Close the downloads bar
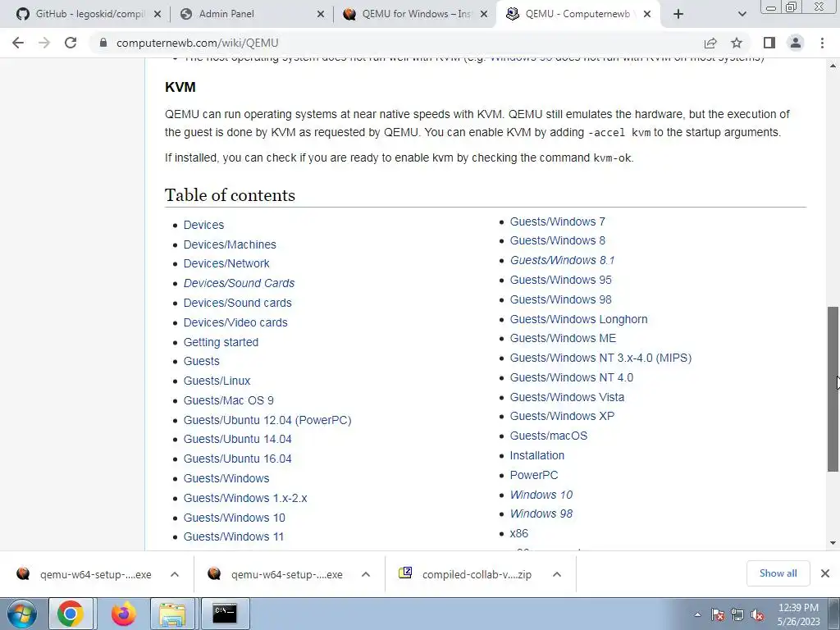The image size is (840, 630). click(825, 573)
